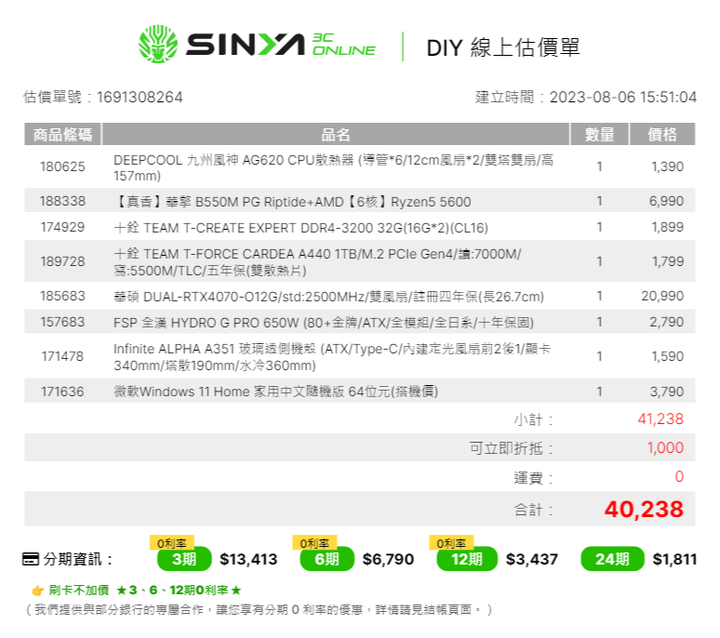Click the 0利率 tag above 12期
This screenshot has width=720, height=638.
pyautogui.click(x=451, y=543)
